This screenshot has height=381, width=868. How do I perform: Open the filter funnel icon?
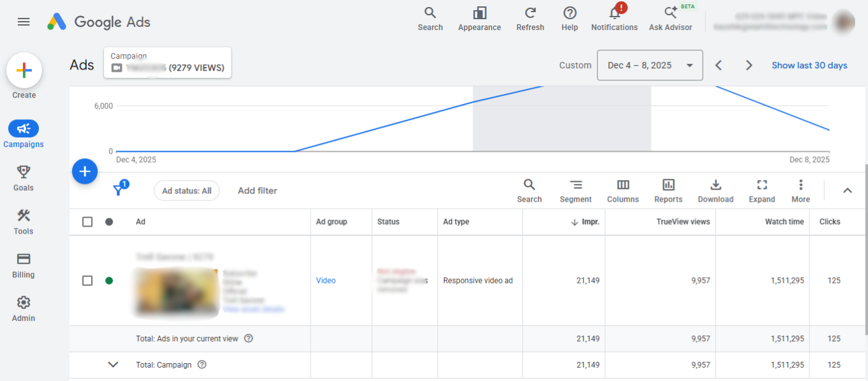coord(119,190)
